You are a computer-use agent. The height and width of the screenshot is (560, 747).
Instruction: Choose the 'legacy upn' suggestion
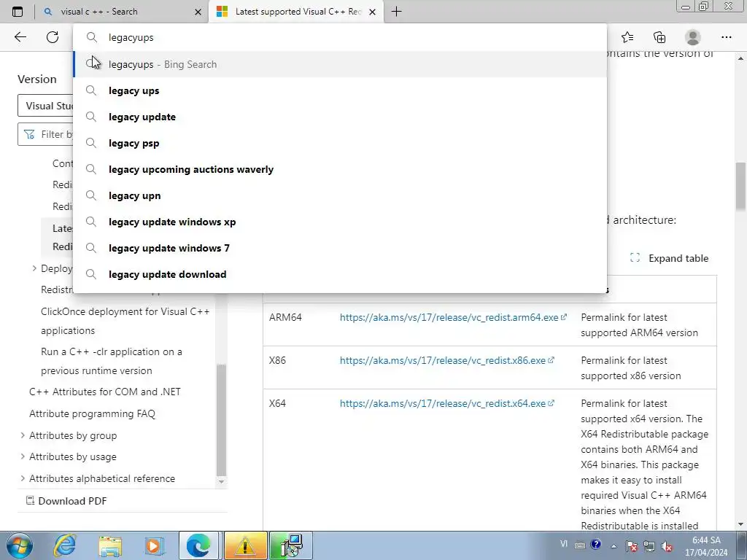pyautogui.click(x=340, y=195)
